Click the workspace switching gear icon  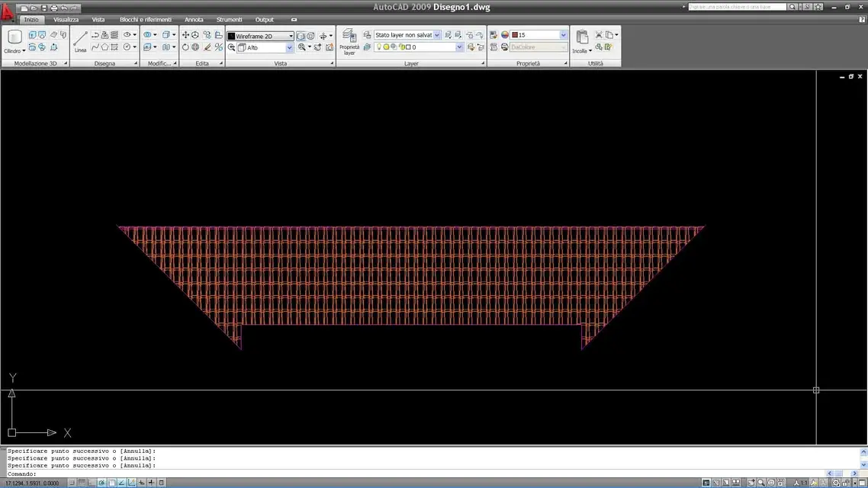[x=836, y=483]
